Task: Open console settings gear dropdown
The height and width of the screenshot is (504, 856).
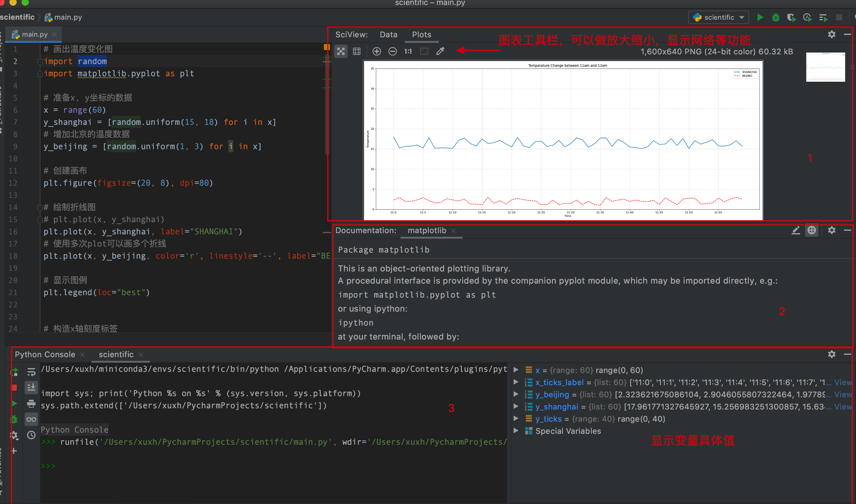Action: (x=14, y=435)
